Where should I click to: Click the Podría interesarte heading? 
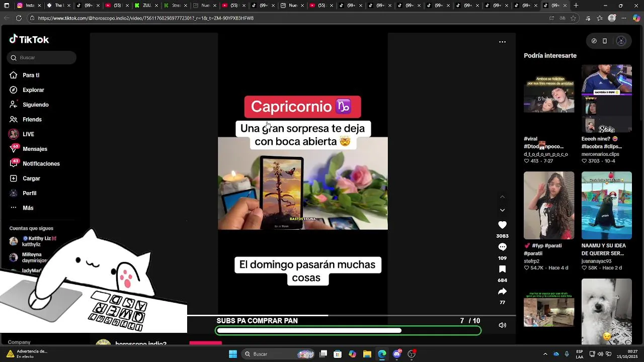click(550, 56)
